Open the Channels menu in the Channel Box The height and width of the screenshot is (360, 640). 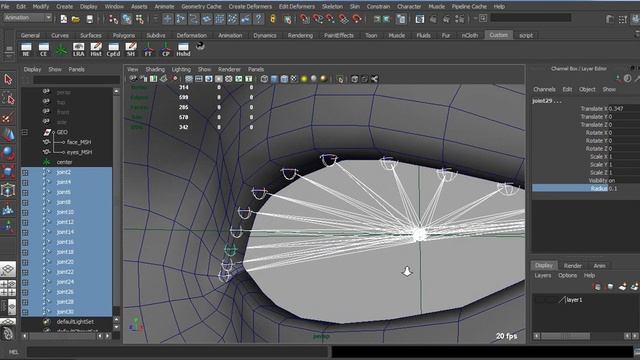click(x=544, y=89)
